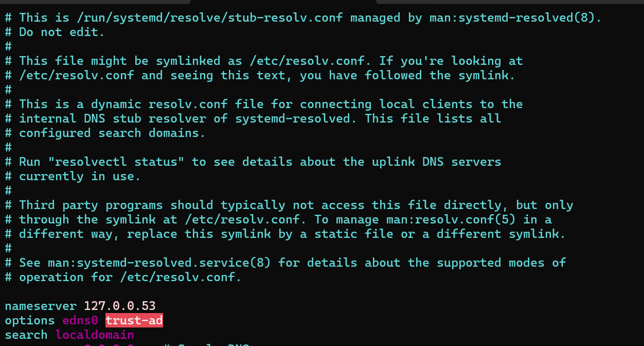Click "currently in use." comment line
This screenshot has width=644, height=346.
[80, 176]
